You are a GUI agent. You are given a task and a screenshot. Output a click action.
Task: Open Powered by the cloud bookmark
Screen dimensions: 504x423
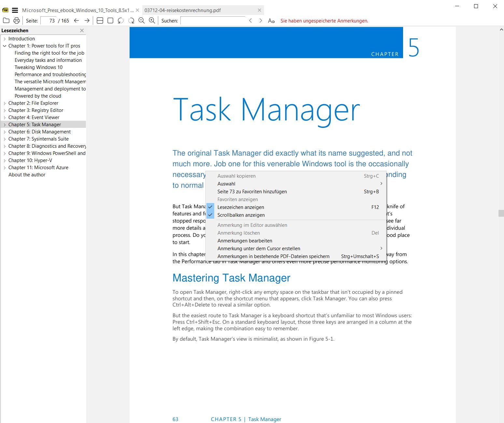click(38, 96)
